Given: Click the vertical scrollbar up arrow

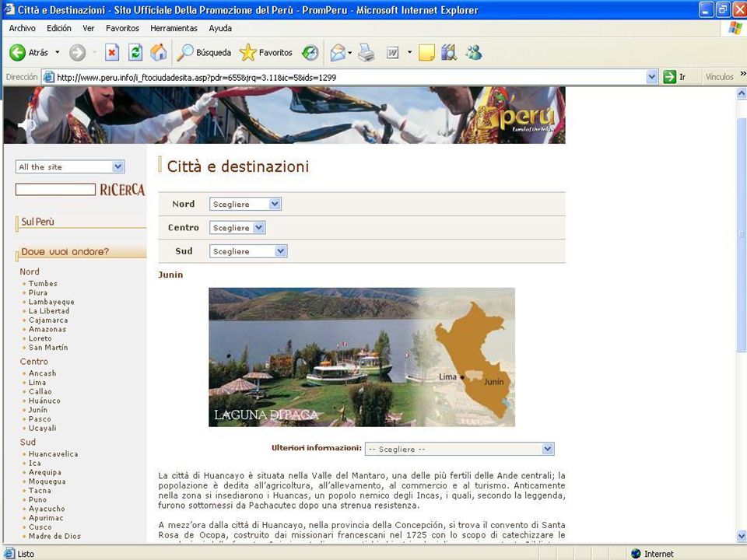Looking at the screenshot, I should tap(742, 93).
